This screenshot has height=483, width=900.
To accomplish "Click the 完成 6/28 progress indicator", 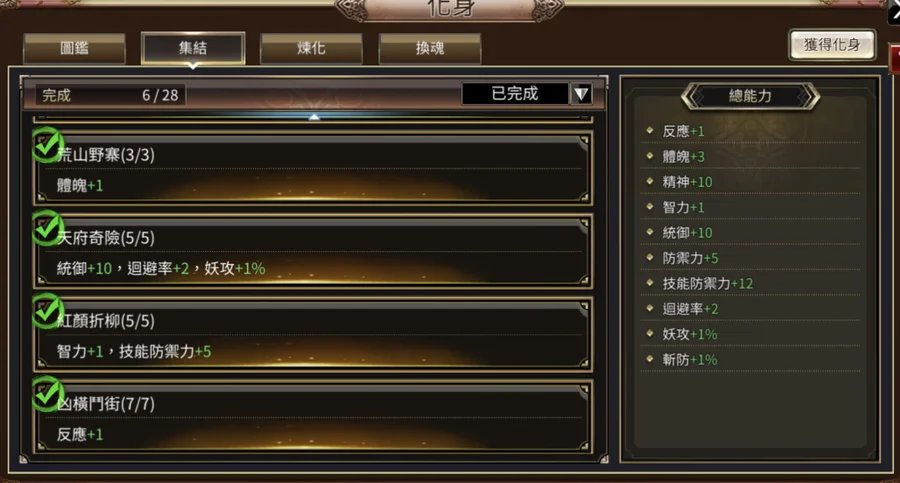I will 110,95.
